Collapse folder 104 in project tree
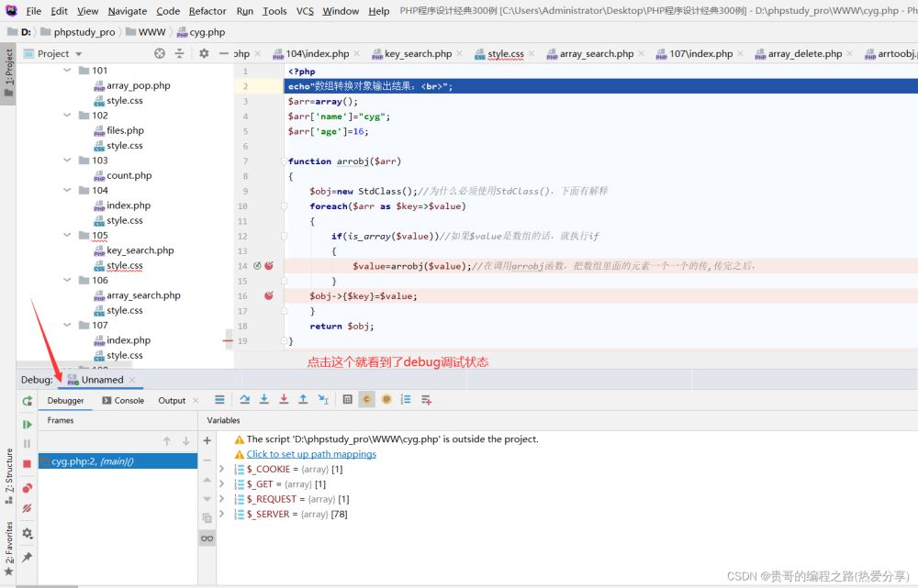Viewport: 918px width, 588px height. (67, 191)
